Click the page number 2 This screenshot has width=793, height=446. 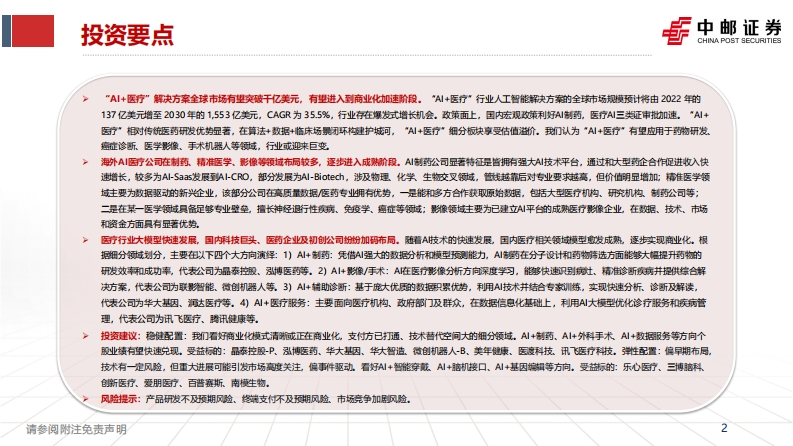coord(724,428)
